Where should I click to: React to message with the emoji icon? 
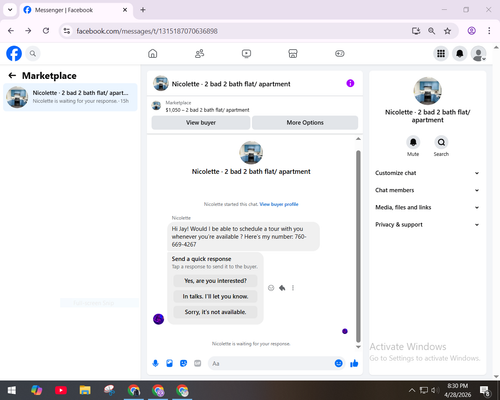(271, 288)
